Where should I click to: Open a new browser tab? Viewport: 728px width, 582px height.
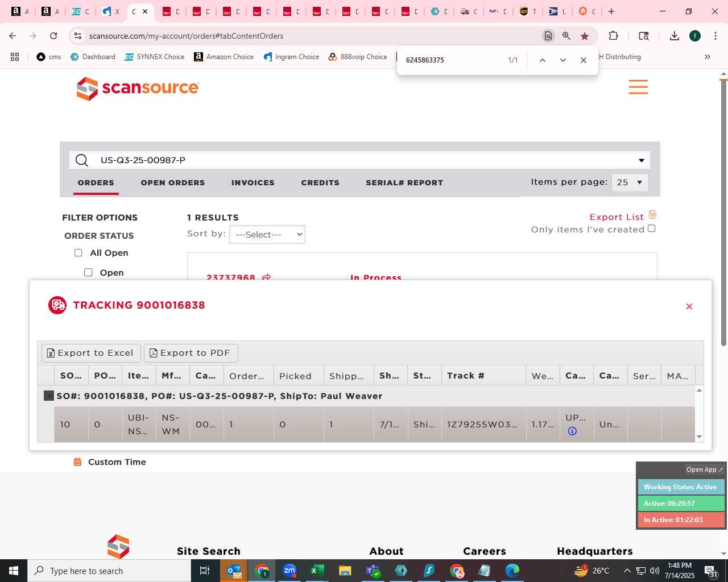(611, 11)
